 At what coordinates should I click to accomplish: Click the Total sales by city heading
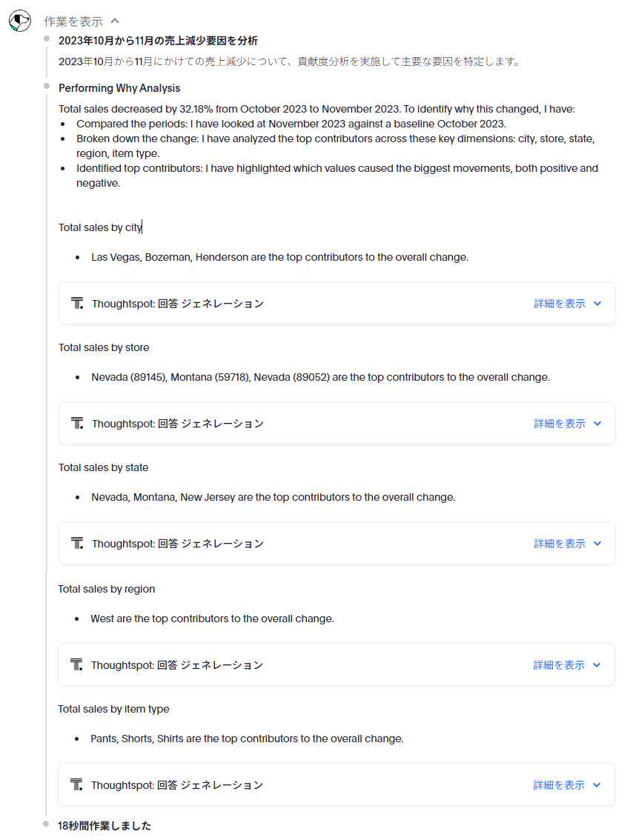[x=100, y=227]
